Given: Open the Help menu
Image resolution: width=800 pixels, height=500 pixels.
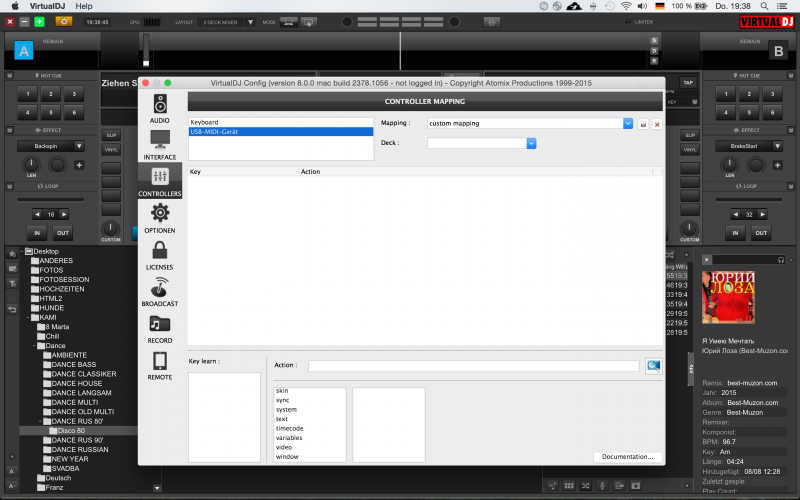Looking at the screenshot, I should click(84, 6).
